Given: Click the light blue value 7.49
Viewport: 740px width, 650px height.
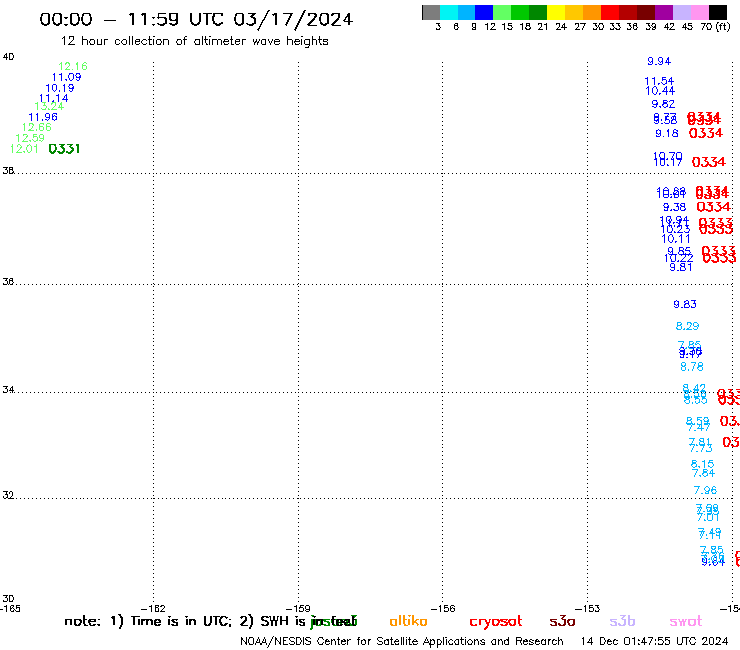Looking at the screenshot, I should (x=710, y=534).
